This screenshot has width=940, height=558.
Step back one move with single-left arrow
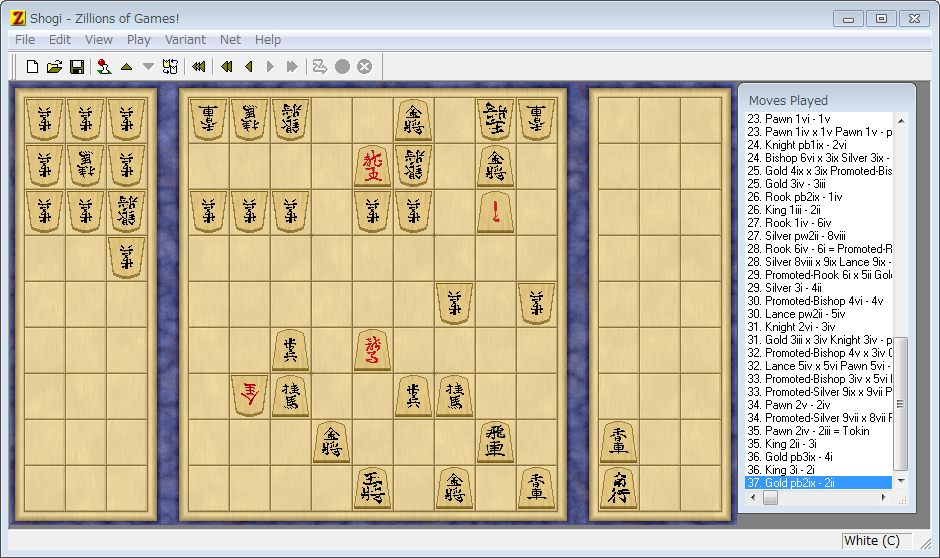[x=249, y=67]
